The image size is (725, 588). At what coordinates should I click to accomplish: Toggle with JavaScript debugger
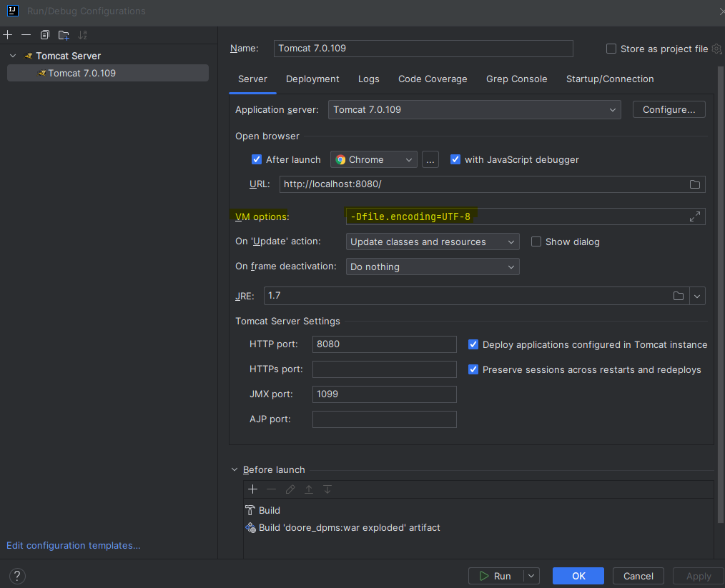tap(455, 159)
